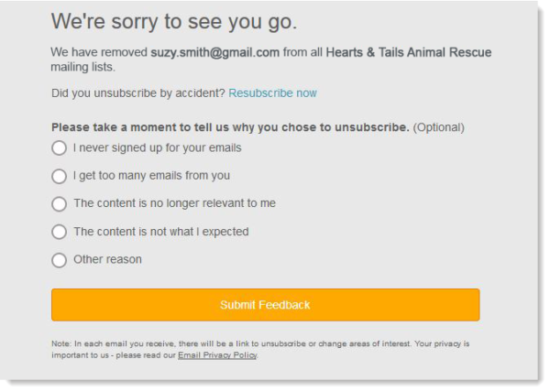The width and height of the screenshot is (550, 392).
Task: Click the suzy.smith@gmail.com email address
Action: point(216,52)
